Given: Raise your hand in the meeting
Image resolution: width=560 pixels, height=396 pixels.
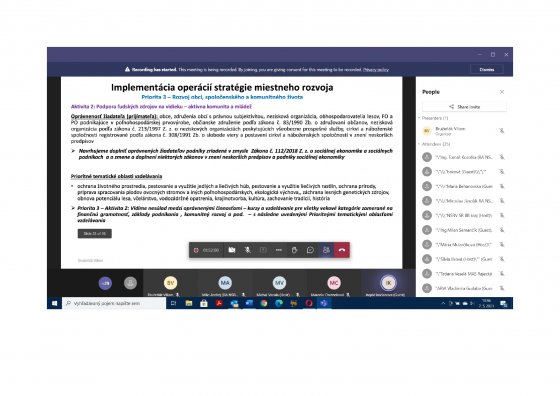Looking at the screenshot, I should 294,250.
